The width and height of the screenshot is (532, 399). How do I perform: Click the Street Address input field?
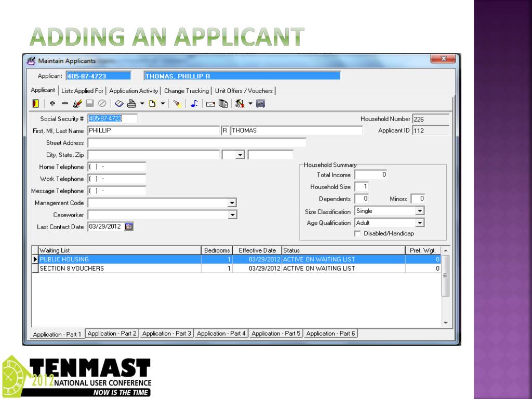point(197,143)
